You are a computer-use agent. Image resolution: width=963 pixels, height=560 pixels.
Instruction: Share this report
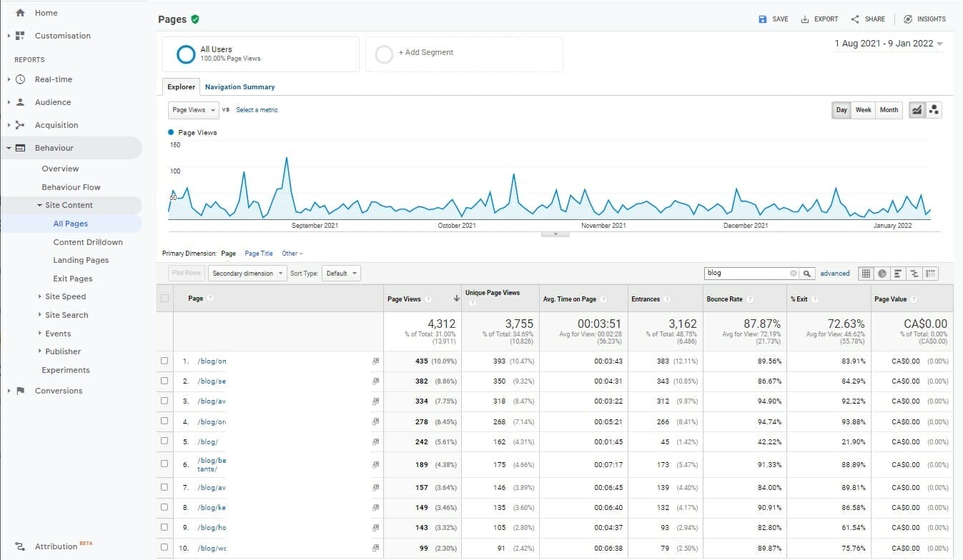pos(866,19)
